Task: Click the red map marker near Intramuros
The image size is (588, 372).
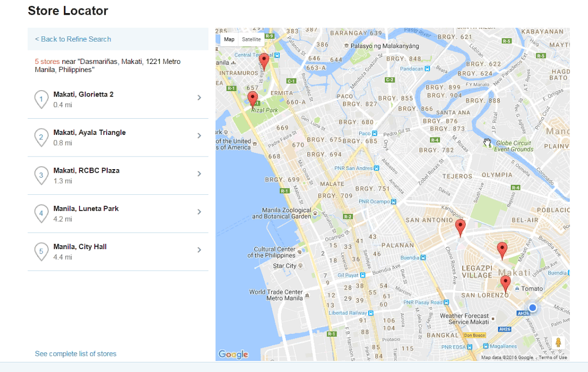Action: 264,62
